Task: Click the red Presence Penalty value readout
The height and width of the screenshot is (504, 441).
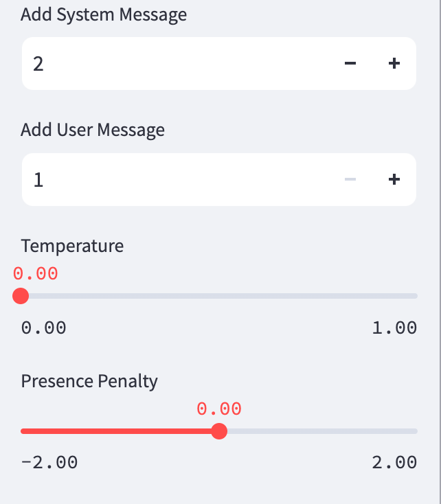Action: pyautogui.click(x=219, y=409)
